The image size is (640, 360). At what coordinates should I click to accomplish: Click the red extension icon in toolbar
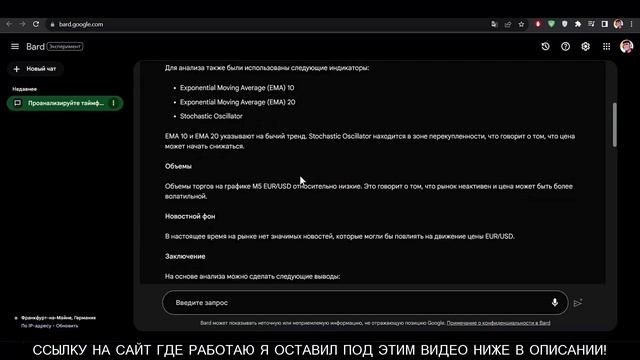pyautogui.click(x=538, y=24)
